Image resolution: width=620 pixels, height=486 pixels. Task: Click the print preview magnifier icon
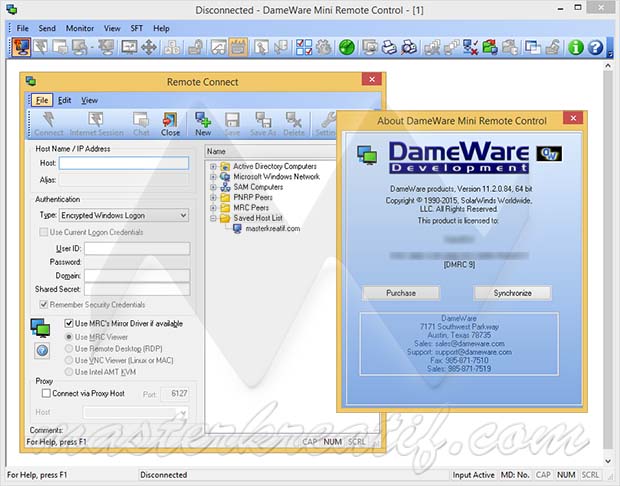point(409,47)
